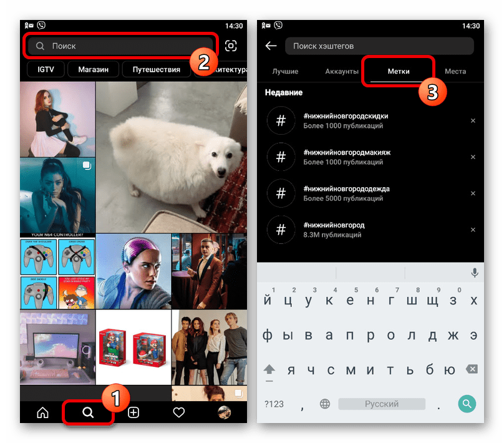Image resolution: width=504 pixels, height=443 pixels.
Task: Tap the search magnifier in bottom navigation
Action: tap(88, 412)
